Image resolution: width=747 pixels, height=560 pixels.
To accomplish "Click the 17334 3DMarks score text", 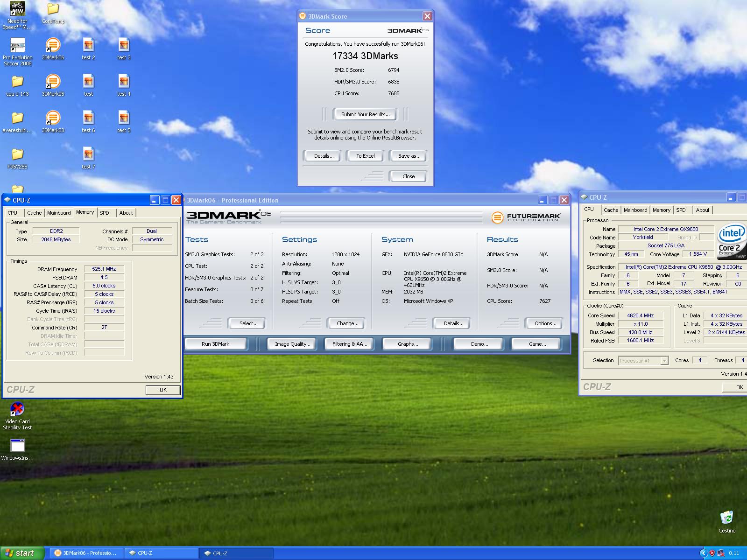I will [x=365, y=56].
